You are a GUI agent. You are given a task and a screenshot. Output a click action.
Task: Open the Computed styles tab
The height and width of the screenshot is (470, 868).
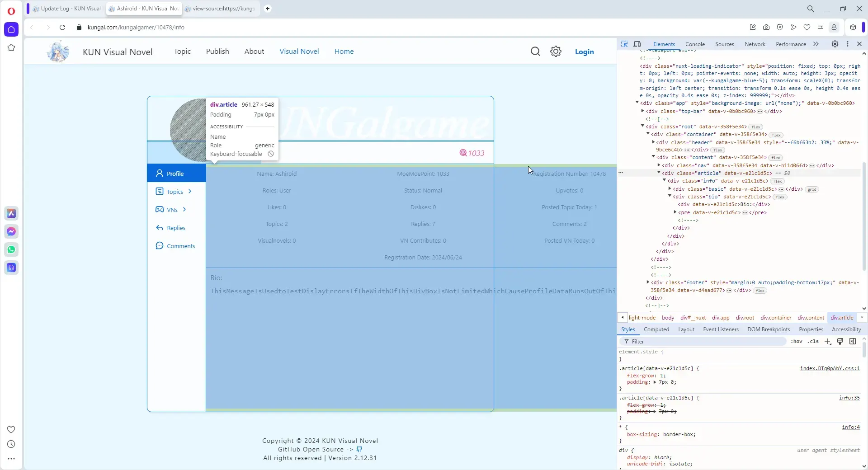point(656,329)
